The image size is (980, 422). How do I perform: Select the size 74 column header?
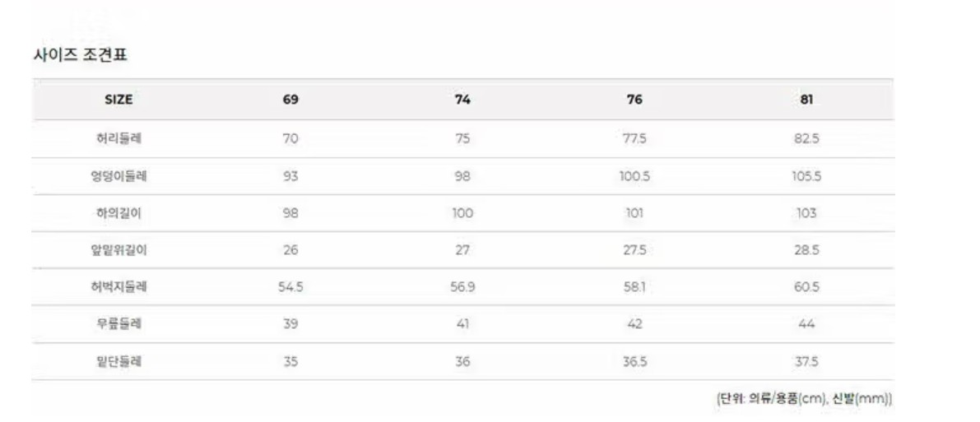coord(462,100)
